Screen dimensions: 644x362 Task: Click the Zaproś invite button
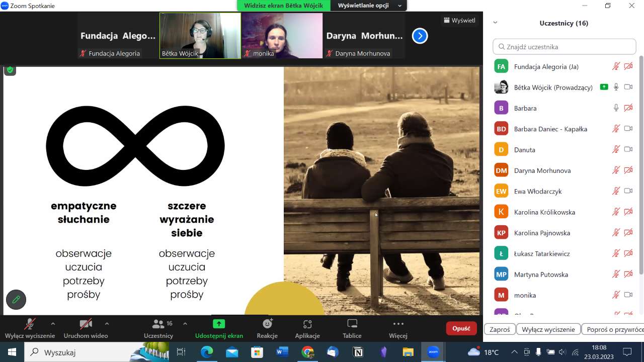[500, 329]
